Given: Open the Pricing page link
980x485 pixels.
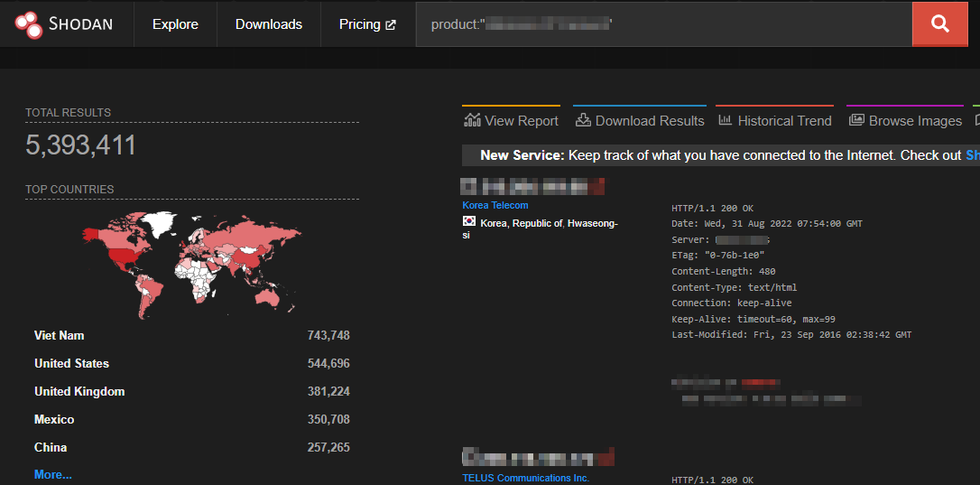Looking at the screenshot, I should click(x=359, y=24).
